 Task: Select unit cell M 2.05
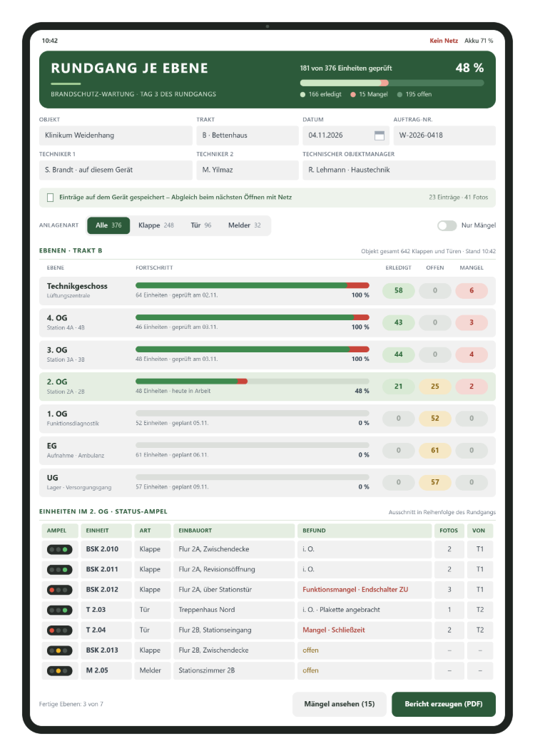(106, 670)
